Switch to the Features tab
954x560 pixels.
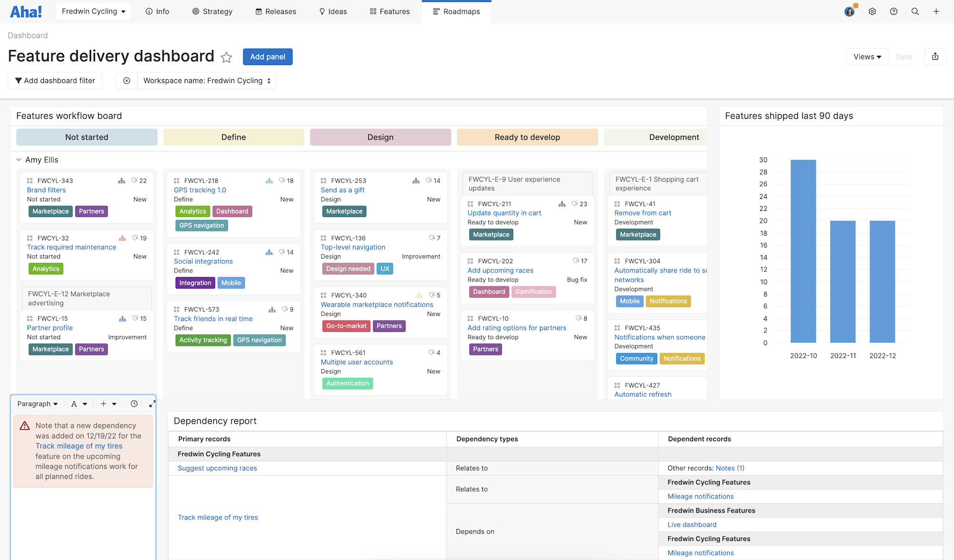click(x=389, y=11)
